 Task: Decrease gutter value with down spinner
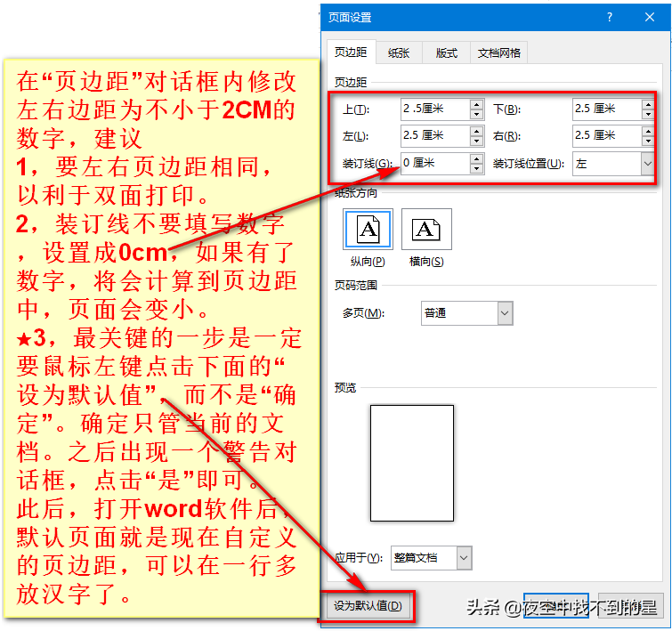tap(476, 169)
